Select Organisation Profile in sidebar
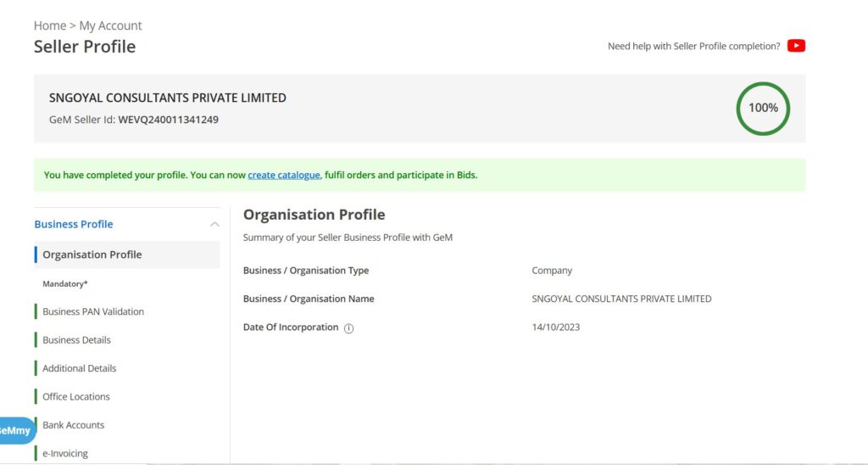This screenshot has height=465, width=868. [127, 255]
